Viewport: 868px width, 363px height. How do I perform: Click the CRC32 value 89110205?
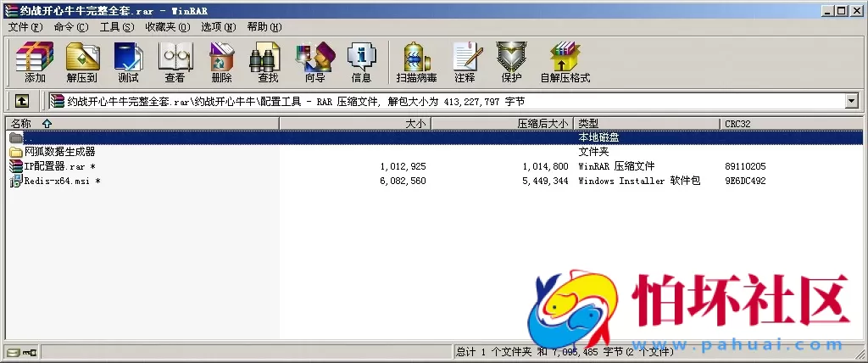pos(745,166)
